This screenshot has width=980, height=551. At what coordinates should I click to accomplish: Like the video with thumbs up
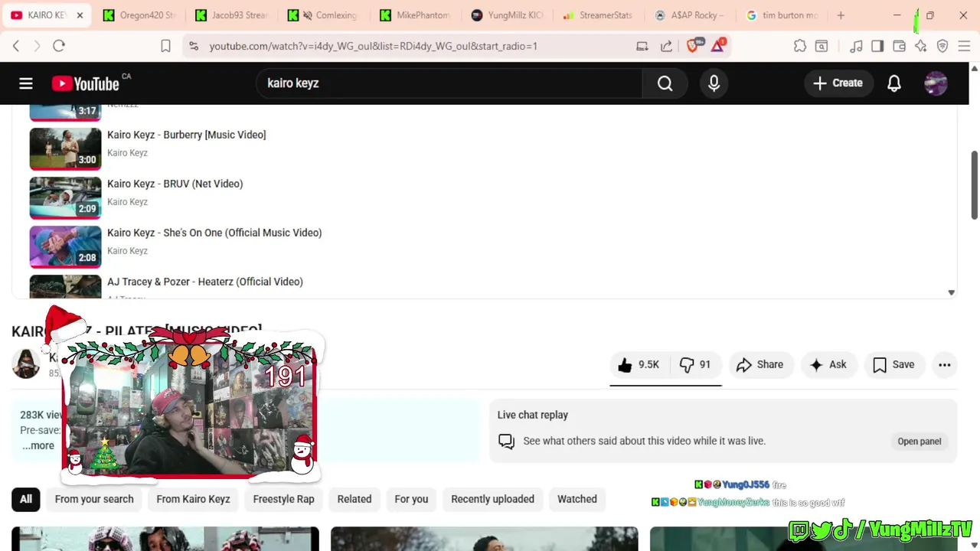(x=639, y=365)
